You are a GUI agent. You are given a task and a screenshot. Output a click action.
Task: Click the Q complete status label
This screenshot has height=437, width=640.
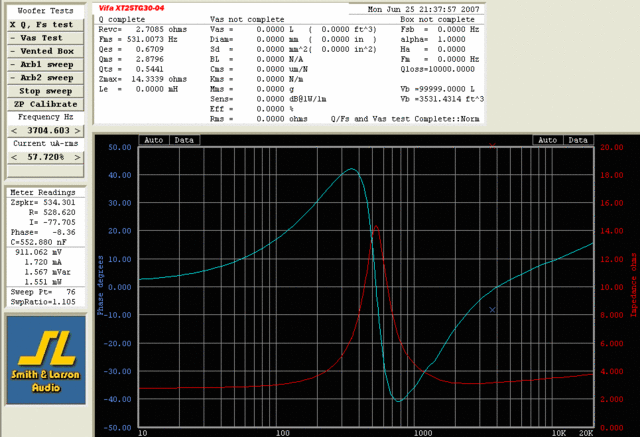[122, 19]
